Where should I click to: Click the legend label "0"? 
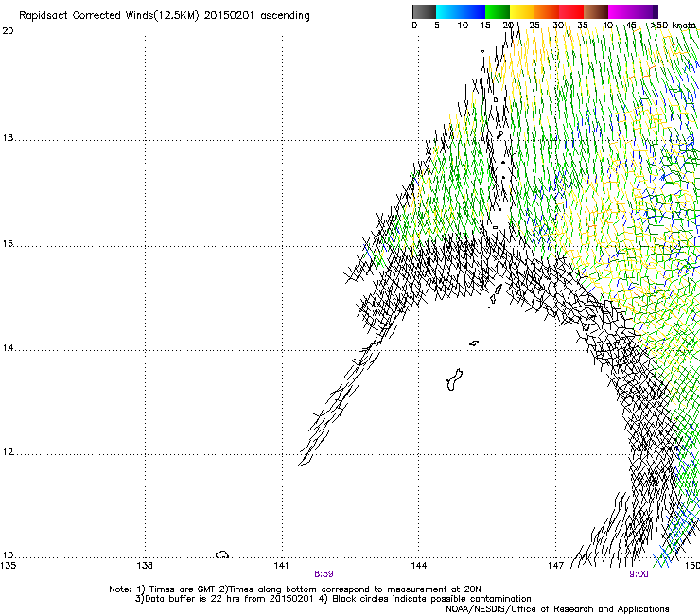click(x=414, y=26)
